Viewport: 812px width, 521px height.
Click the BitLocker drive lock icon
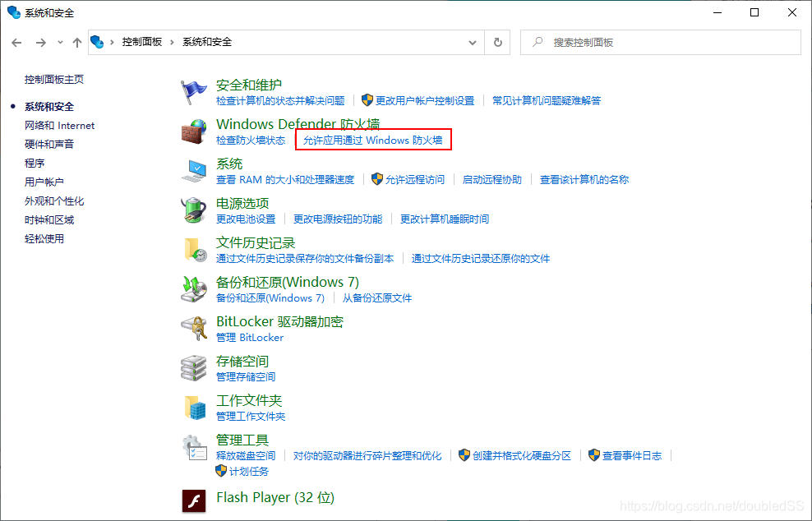click(x=194, y=329)
